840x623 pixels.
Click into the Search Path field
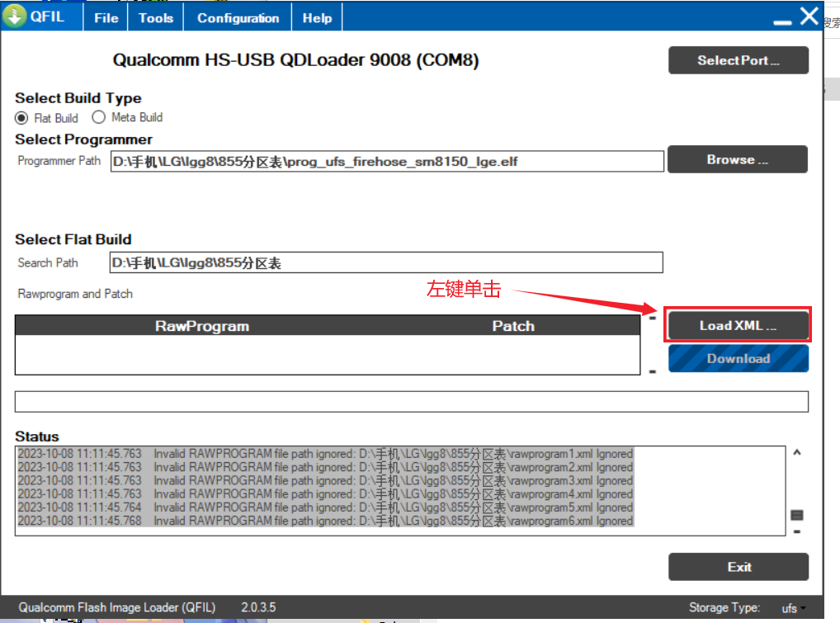point(386,263)
